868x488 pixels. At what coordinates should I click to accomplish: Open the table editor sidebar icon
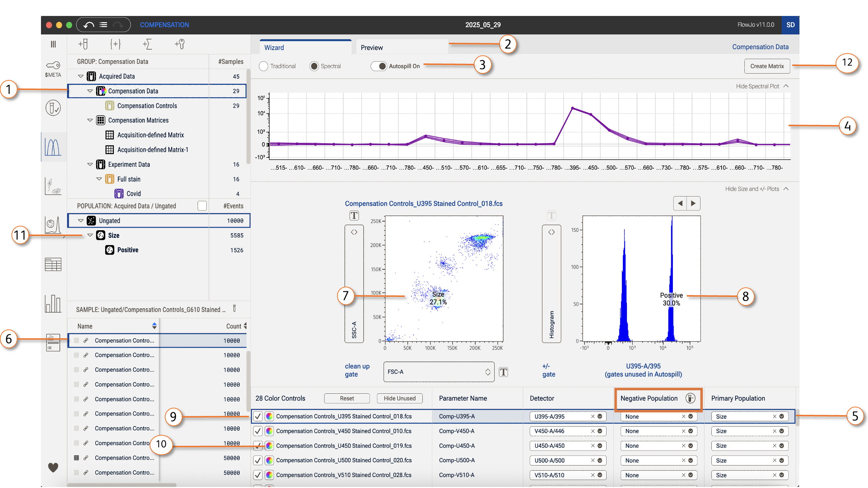pyautogui.click(x=53, y=264)
